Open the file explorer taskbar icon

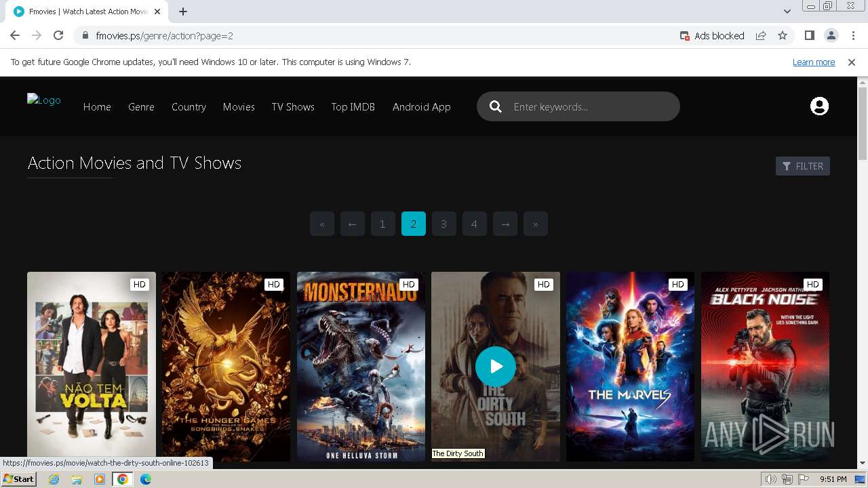pos(77,479)
